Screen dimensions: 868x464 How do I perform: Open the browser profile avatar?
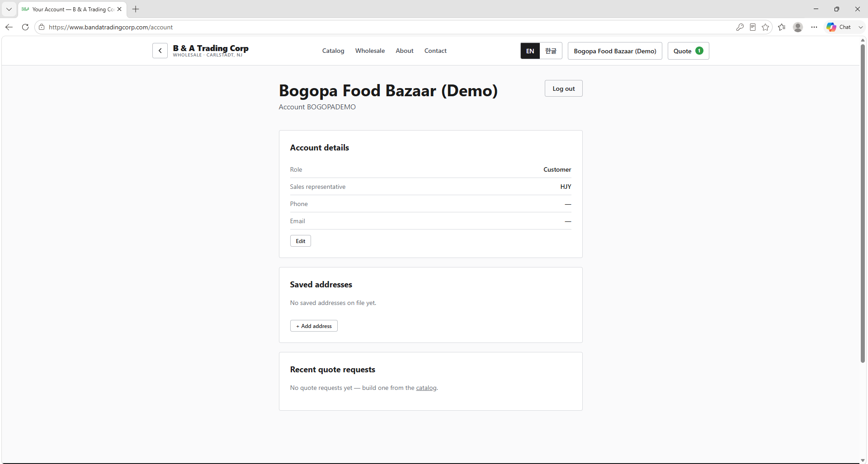(x=798, y=27)
